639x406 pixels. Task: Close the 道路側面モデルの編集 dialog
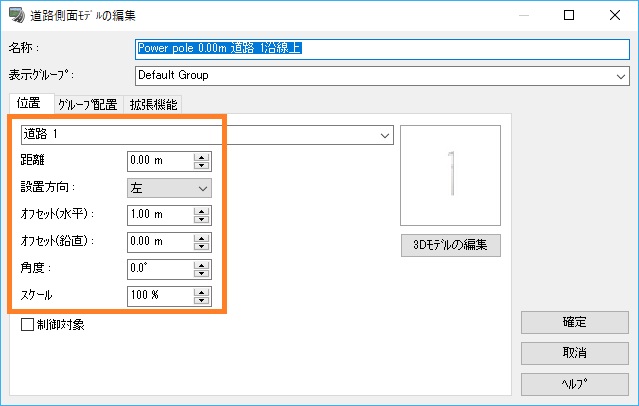(x=615, y=15)
